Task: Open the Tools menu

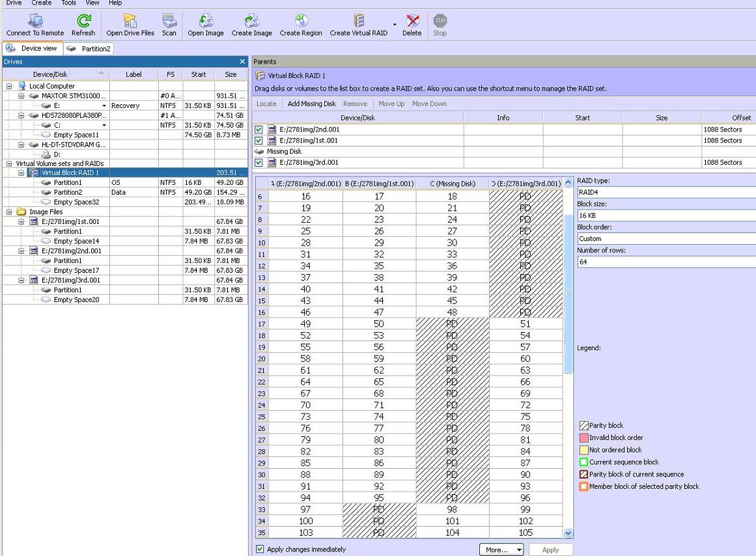Action: [x=68, y=3]
